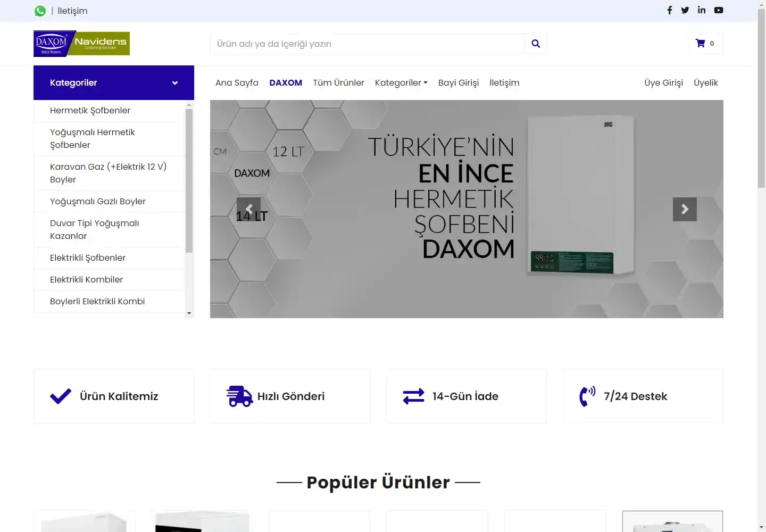Image resolution: width=766 pixels, height=532 pixels.
Task: Focus the product search input field
Action: pyautogui.click(x=368, y=44)
